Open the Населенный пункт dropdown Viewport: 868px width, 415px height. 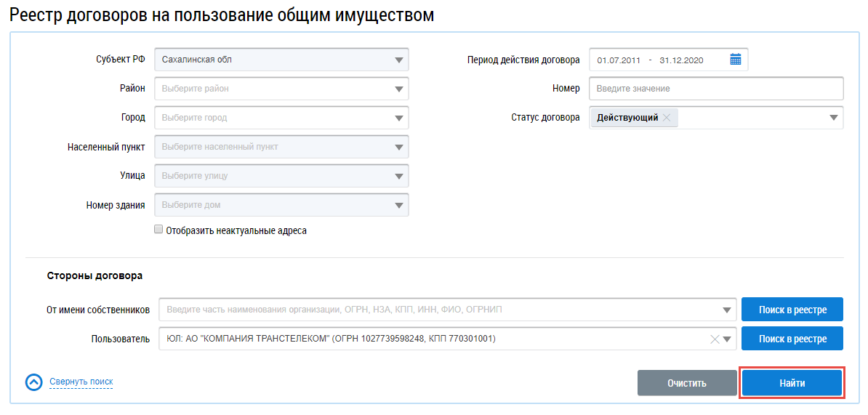(x=398, y=147)
